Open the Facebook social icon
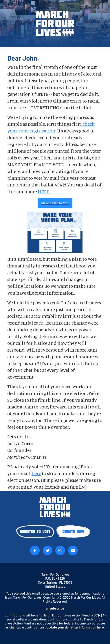 click(x=35, y=550)
